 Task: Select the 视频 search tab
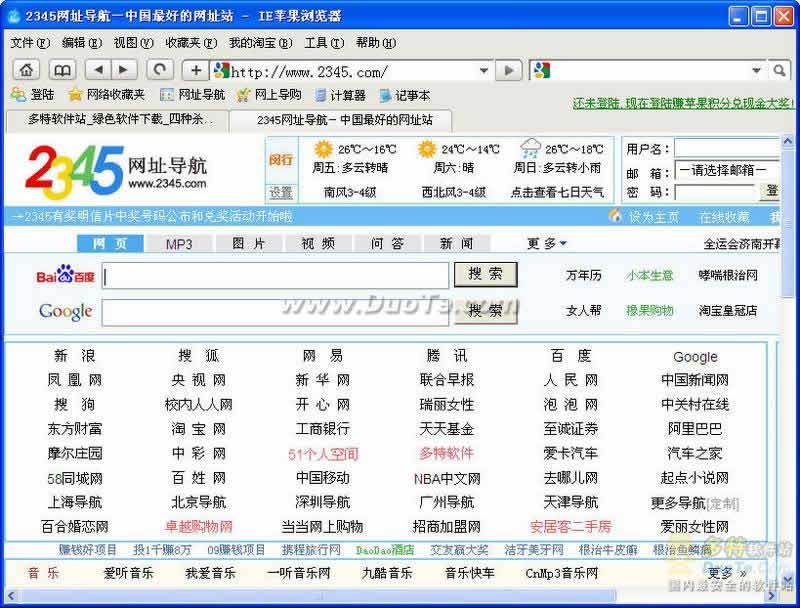318,244
